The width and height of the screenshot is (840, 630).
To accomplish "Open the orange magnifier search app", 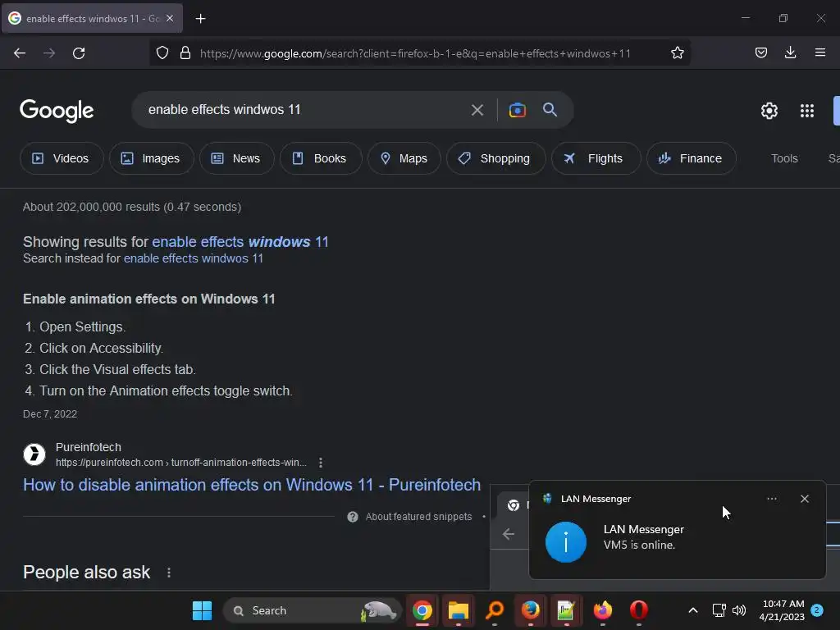I will point(495,610).
